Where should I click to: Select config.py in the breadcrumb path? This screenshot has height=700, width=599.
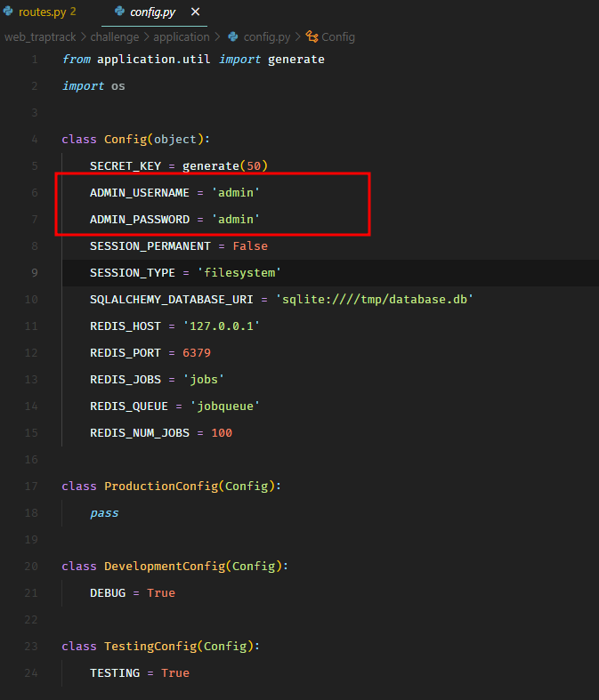click(x=266, y=36)
